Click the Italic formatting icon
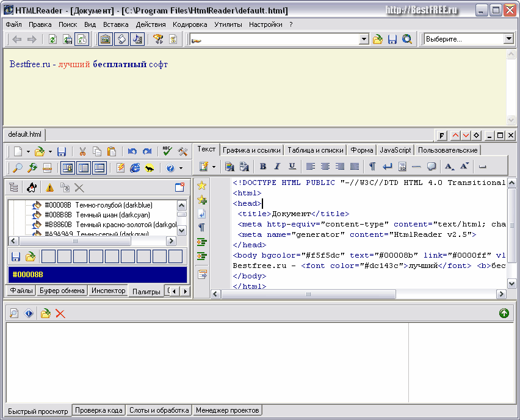The height and width of the screenshot is (420, 520). pyautogui.click(x=277, y=166)
